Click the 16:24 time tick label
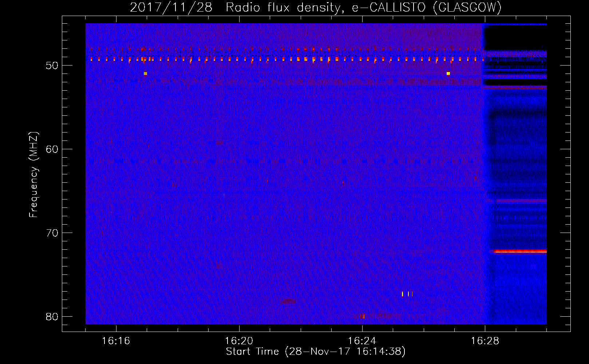 tap(362, 341)
